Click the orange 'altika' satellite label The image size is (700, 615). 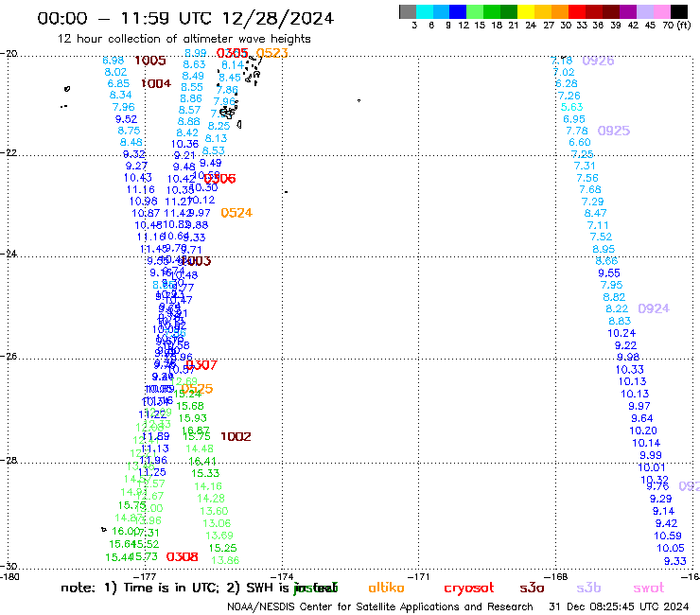point(386,588)
